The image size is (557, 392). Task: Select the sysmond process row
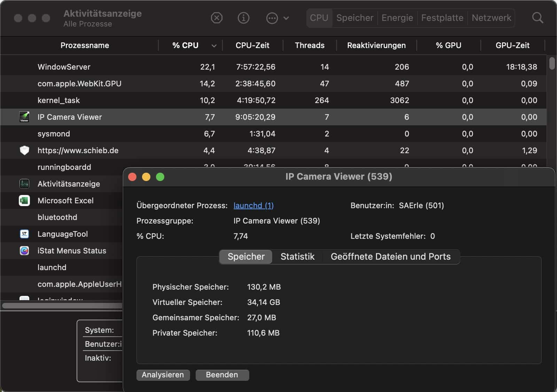pyautogui.click(x=273, y=134)
